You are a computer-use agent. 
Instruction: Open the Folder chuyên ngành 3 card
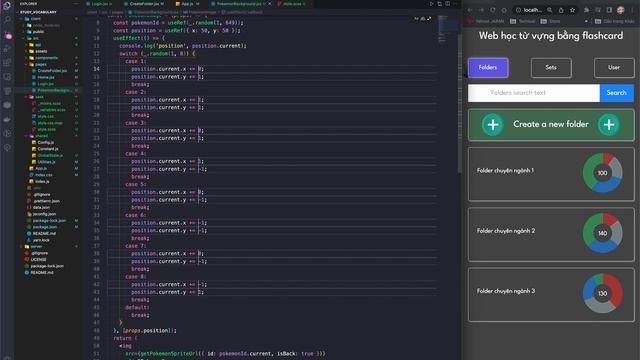[551, 294]
